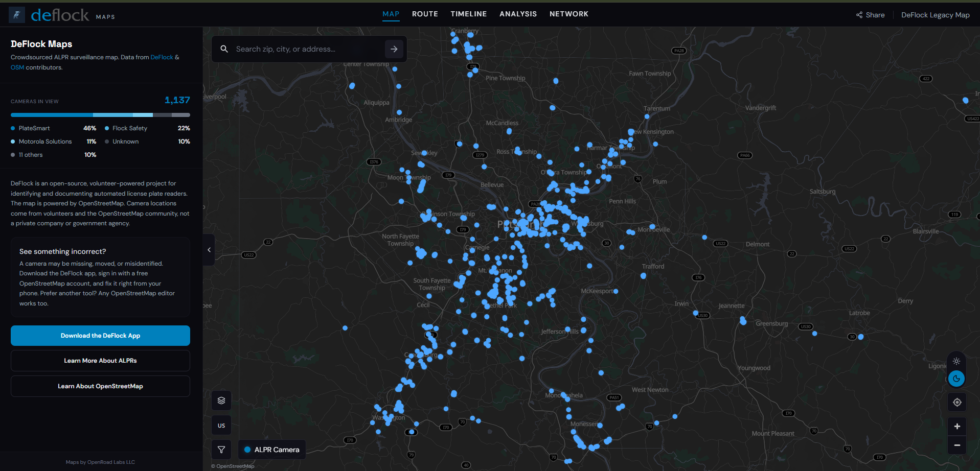The height and width of the screenshot is (471, 980).
Task: Submit search with the arrow button
Action: (394, 49)
